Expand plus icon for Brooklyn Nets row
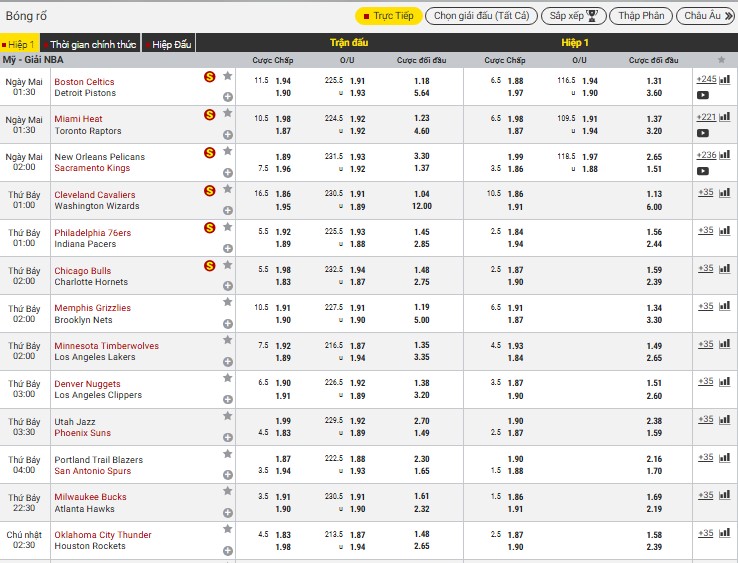738x563 pixels. (x=228, y=324)
